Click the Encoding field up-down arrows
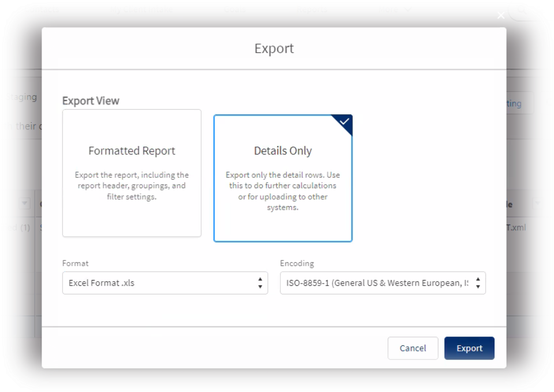Screen dimensions: 554x392 click(x=478, y=283)
